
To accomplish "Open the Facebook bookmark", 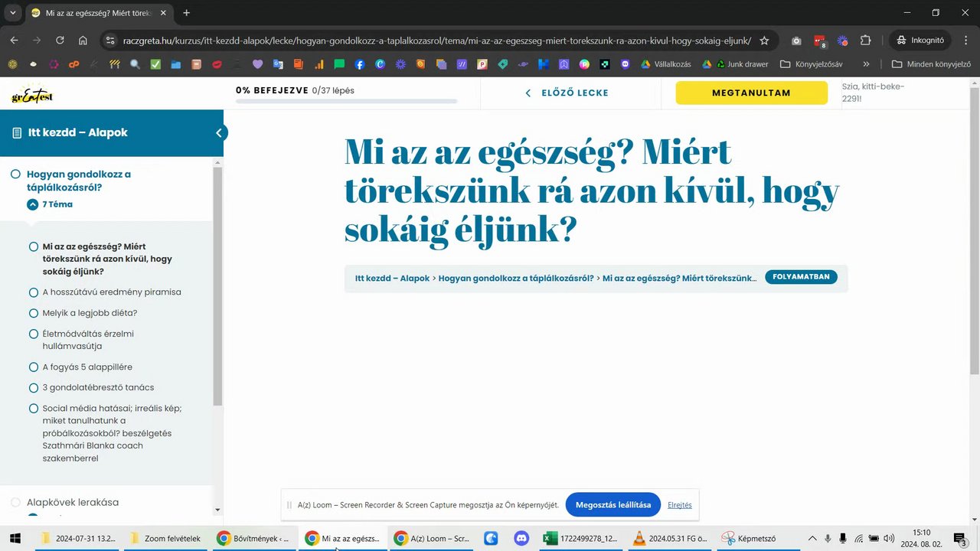I will click(x=360, y=64).
